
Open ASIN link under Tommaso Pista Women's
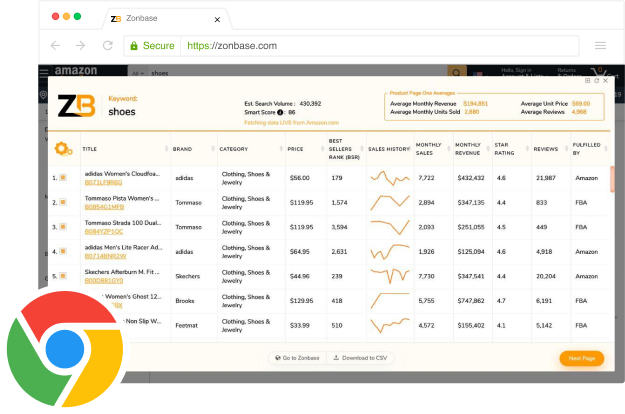pos(104,207)
